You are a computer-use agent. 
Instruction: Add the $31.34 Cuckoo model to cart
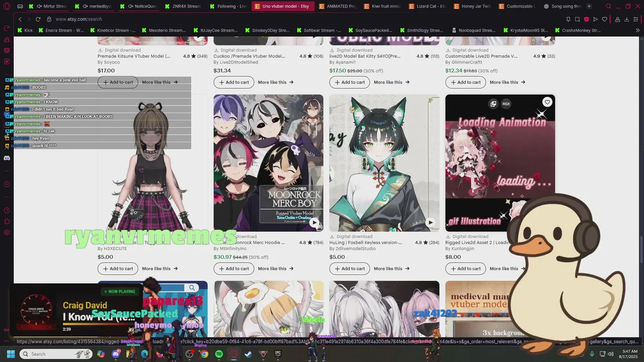(233, 82)
